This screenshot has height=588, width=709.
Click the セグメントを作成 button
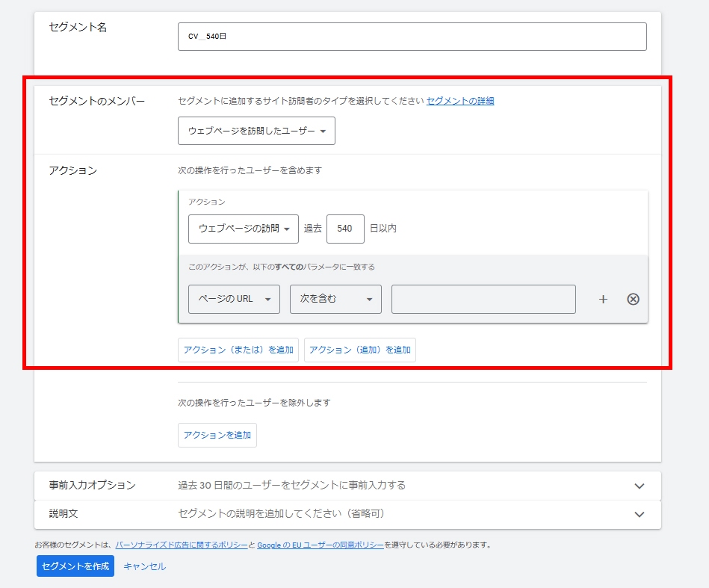(75, 566)
